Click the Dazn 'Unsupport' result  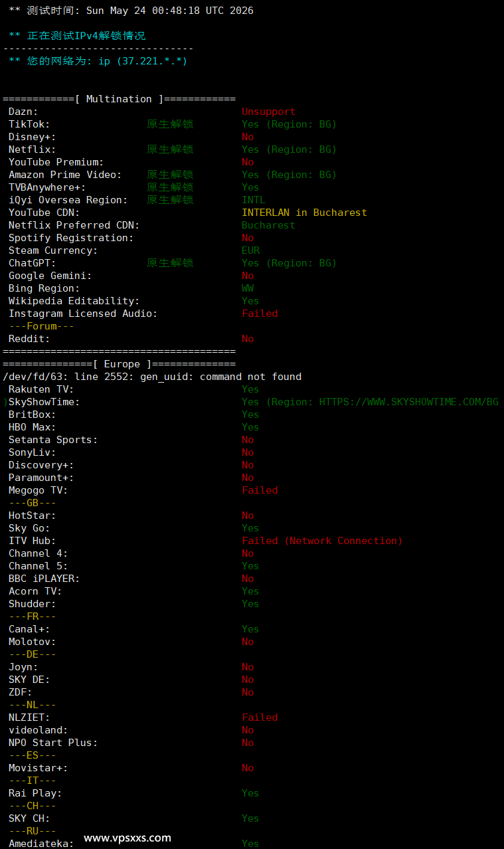[x=268, y=112]
